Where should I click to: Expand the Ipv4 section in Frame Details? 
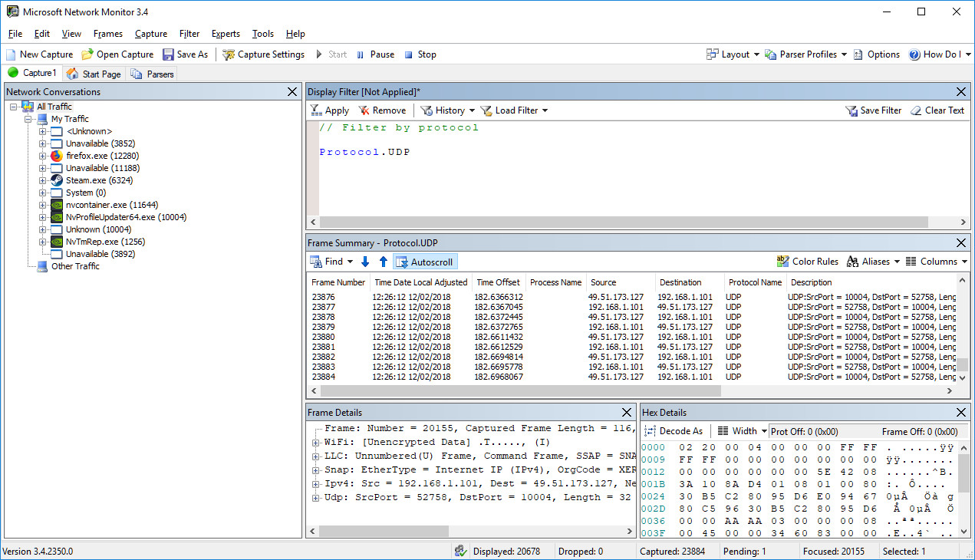(315, 484)
